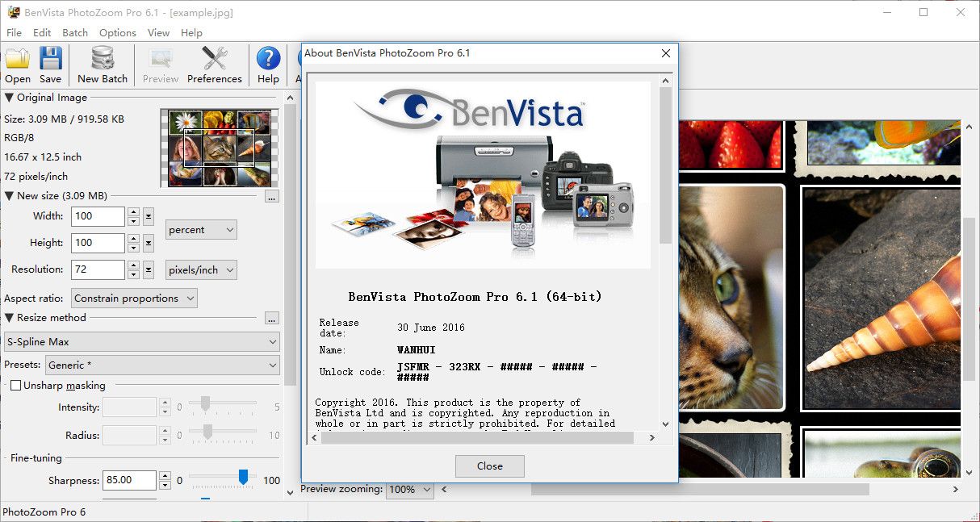980x522 pixels.
Task: Open the Aspect ratio Constrain proportions dropdown
Action: tap(134, 299)
